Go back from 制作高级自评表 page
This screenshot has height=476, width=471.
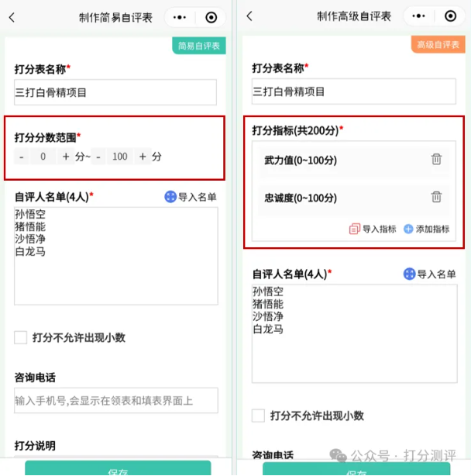point(249,16)
